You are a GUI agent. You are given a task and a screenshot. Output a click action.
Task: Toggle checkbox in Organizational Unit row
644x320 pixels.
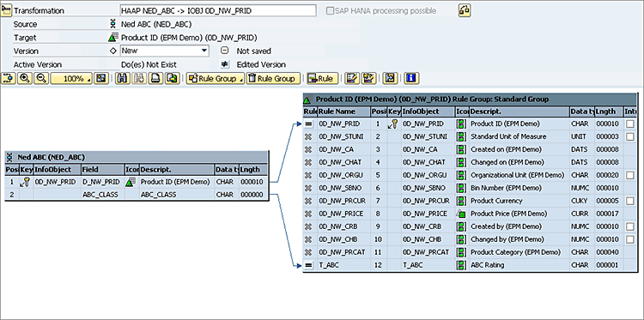pos(629,175)
